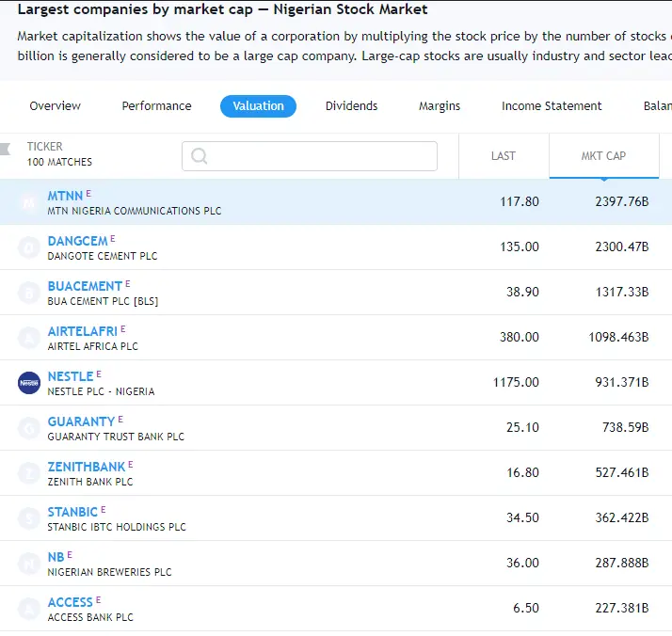Click ZENITH BANK PLC company name

90,482
